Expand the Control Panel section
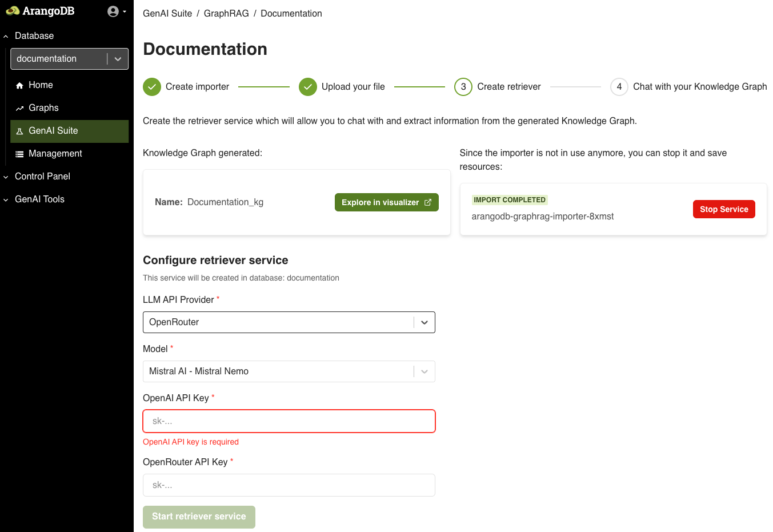The height and width of the screenshot is (532, 773). point(6,177)
